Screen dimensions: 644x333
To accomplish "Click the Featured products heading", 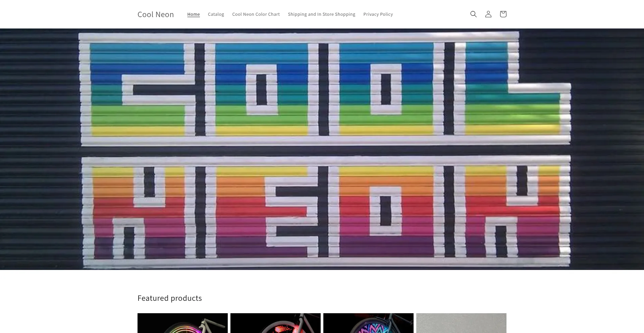I will (x=169, y=298).
